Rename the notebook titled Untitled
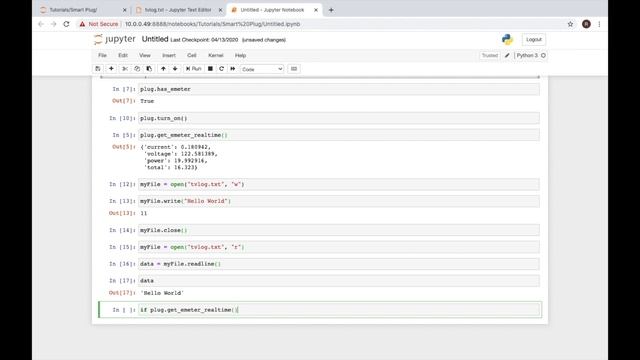This screenshot has width=640, height=360. [x=155, y=39]
